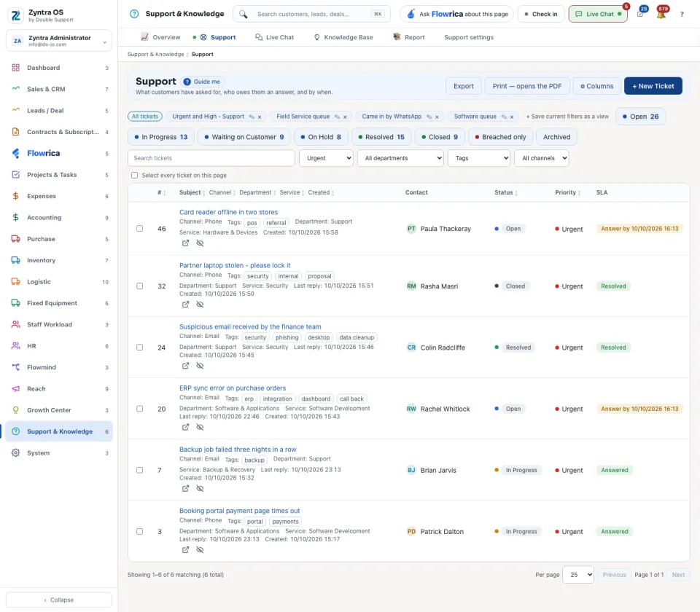Open external link icon for ticket 3
This screenshot has height=612, width=700.
click(185, 549)
